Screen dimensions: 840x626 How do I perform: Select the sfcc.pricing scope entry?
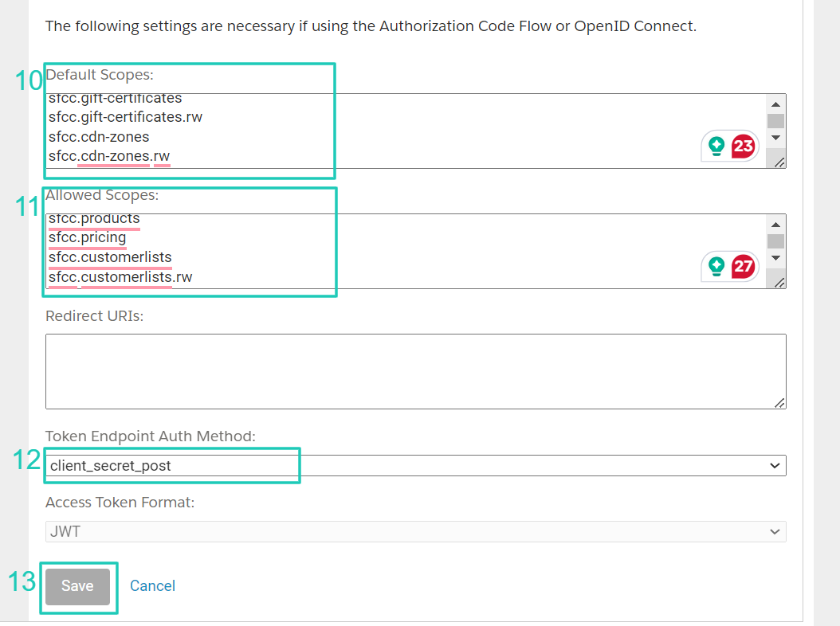click(x=87, y=237)
